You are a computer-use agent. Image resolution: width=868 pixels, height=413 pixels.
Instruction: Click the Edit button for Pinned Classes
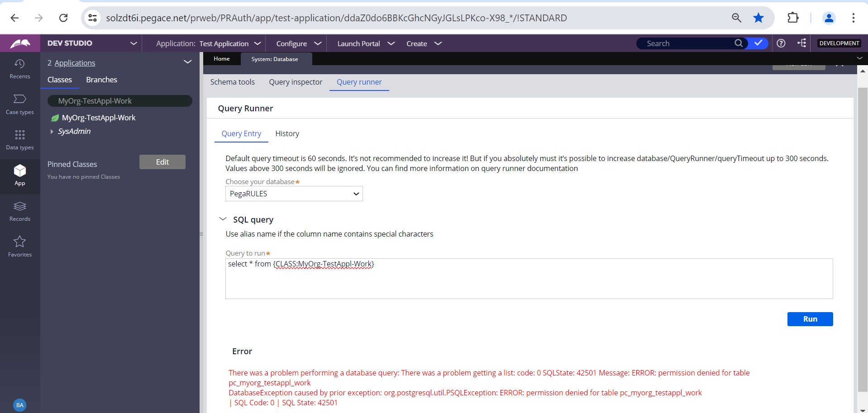(162, 161)
